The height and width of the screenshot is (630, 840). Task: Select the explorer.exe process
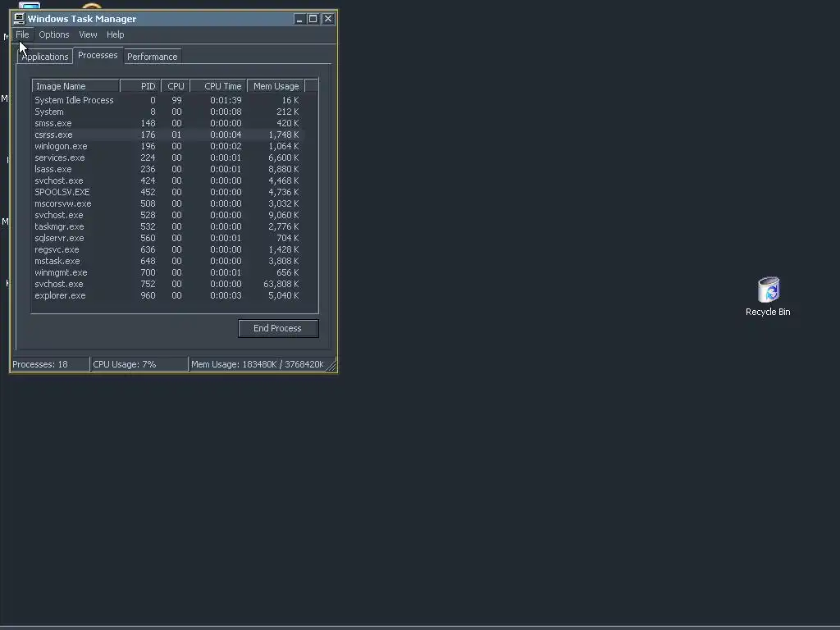[168, 295]
